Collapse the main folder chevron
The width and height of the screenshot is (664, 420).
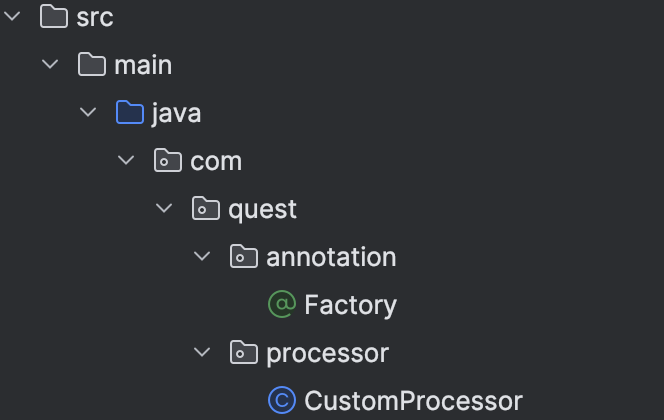49,65
